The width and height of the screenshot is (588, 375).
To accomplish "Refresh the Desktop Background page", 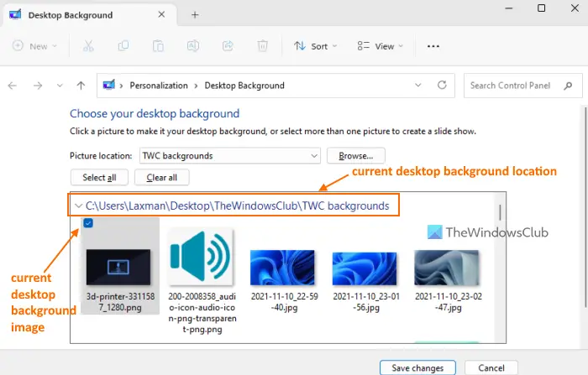I will (x=442, y=85).
